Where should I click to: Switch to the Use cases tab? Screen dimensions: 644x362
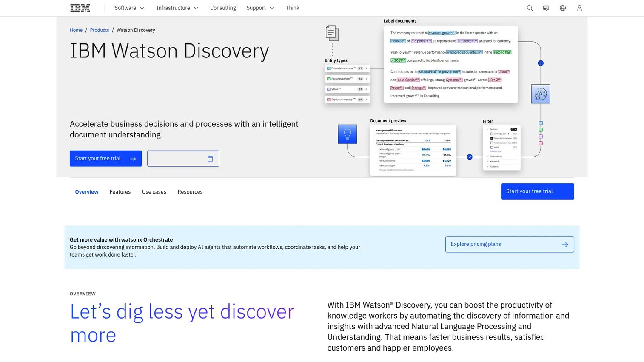[x=154, y=192]
